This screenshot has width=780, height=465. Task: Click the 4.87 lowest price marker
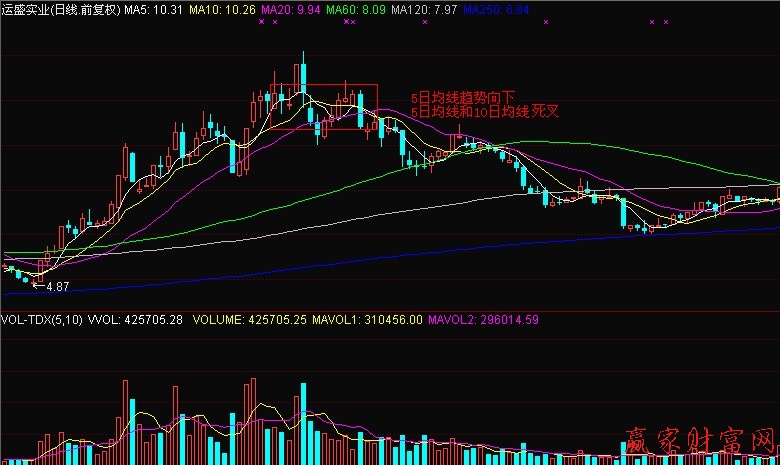(56, 286)
